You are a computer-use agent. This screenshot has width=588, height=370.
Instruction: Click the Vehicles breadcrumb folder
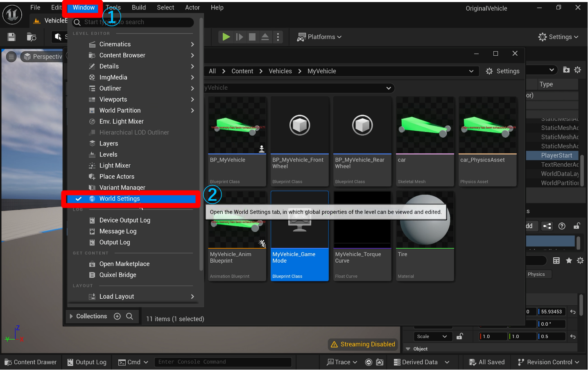click(x=280, y=71)
